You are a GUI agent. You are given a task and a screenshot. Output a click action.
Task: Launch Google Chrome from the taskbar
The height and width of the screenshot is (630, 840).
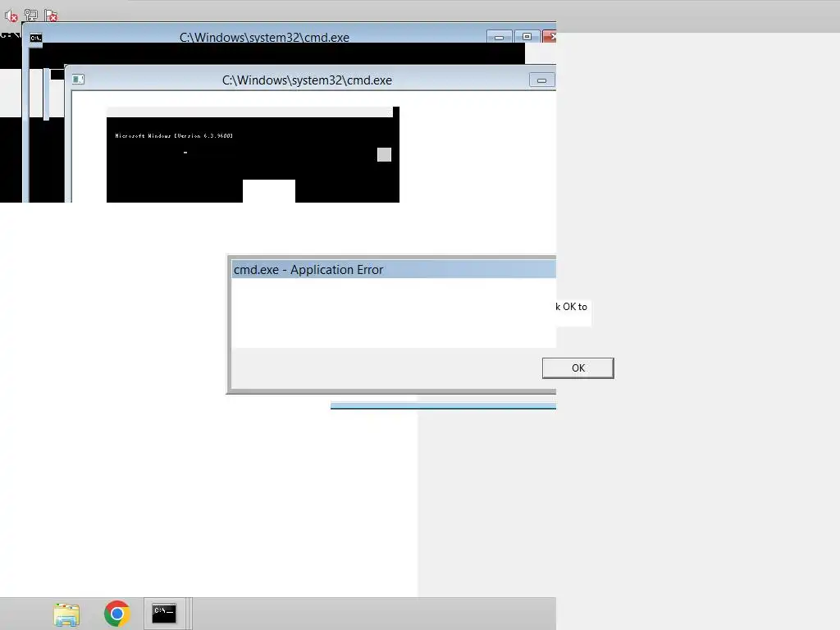[117, 614]
